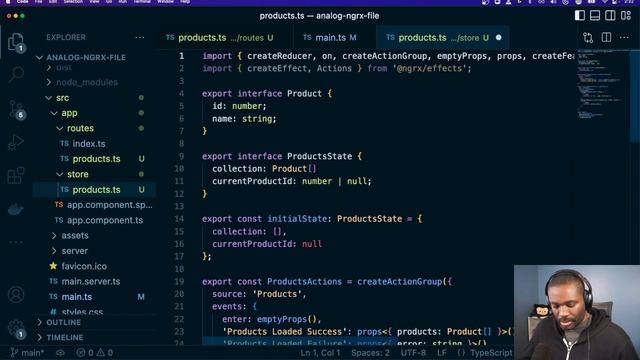Toggle secondary side bar layout icon
The width and height of the screenshot is (640, 360).
pos(610,16)
